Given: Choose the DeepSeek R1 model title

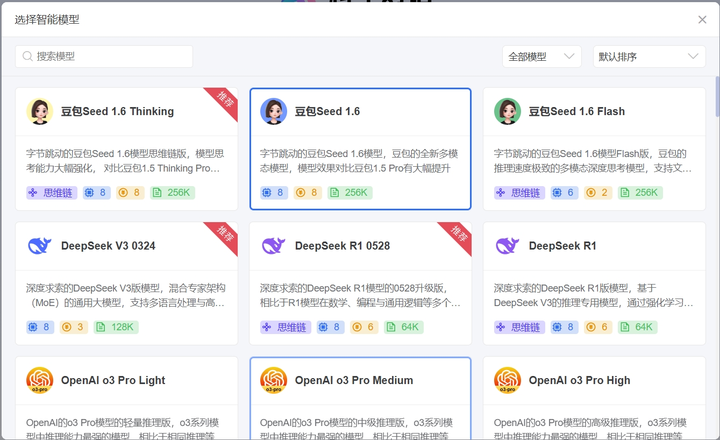Looking at the screenshot, I should click(x=562, y=246).
